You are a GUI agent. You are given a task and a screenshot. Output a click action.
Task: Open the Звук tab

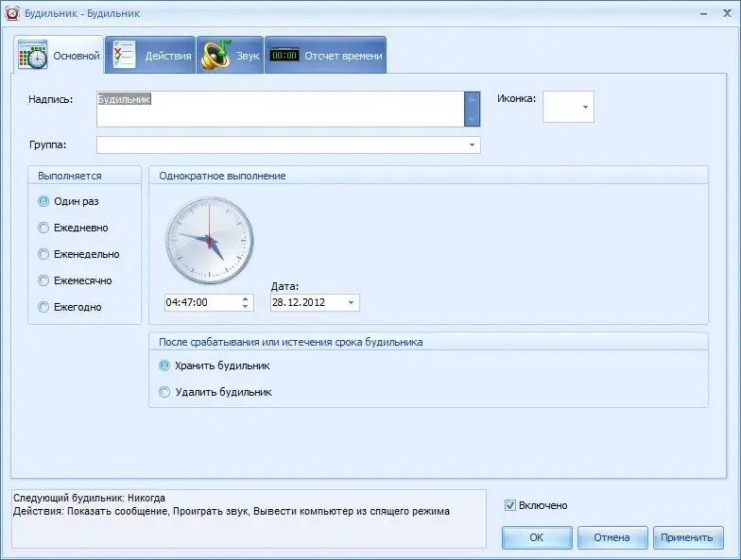point(231,55)
